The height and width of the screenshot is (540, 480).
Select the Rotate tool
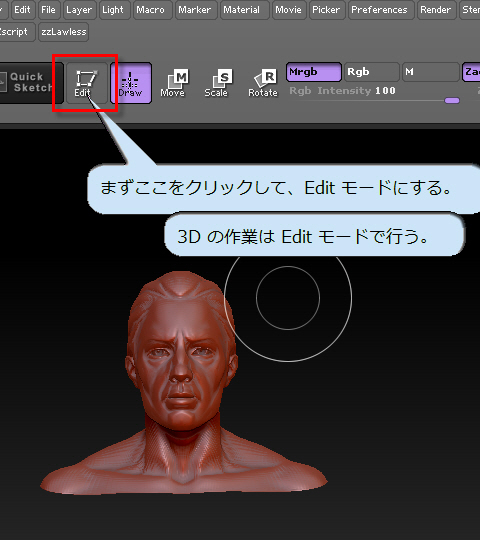click(263, 83)
